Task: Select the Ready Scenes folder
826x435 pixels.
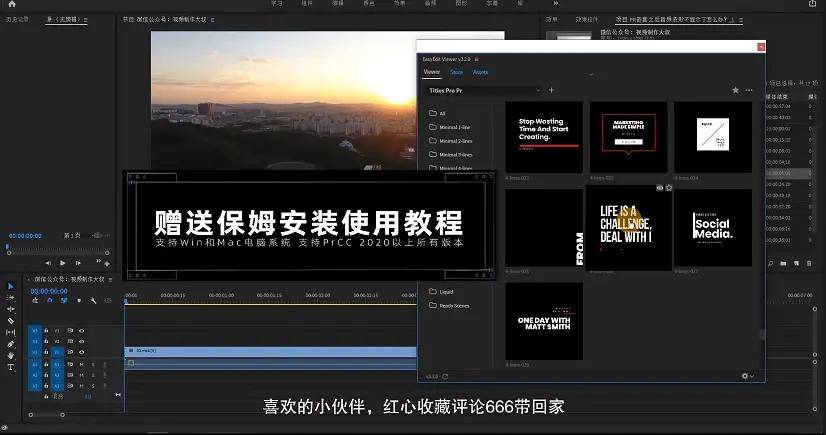Action: click(449, 305)
